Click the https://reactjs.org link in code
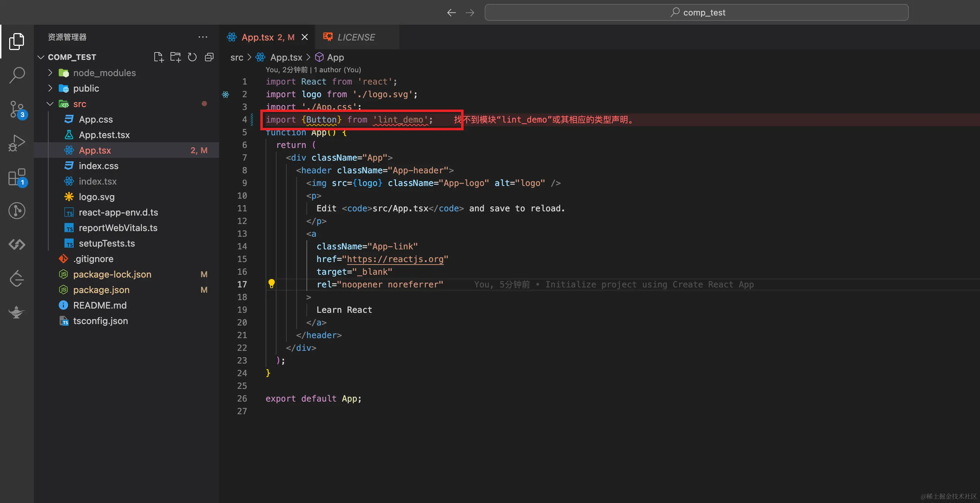Image resolution: width=980 pixels, height=503 pixels. pyautogui.click(x=395, y=259)
